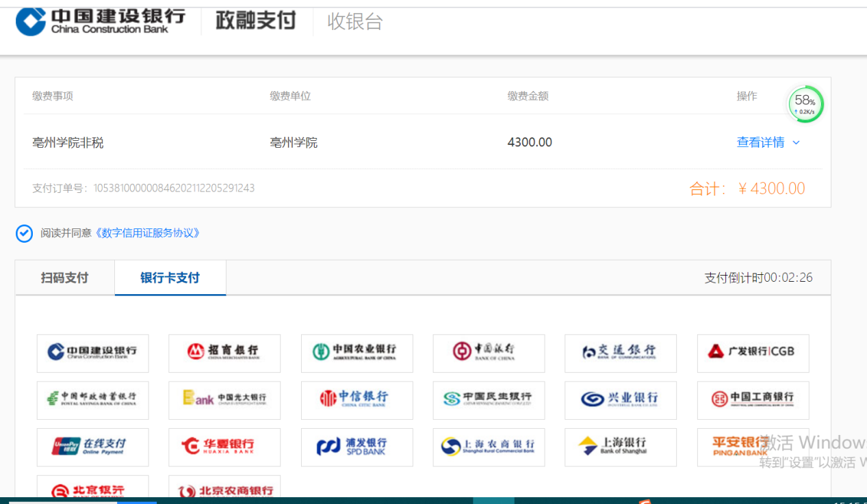Image resolution: width=867 pixels, height=504 pixels.
Task: Select the 银行卡支付 tab
Action: tap(170, 278)
